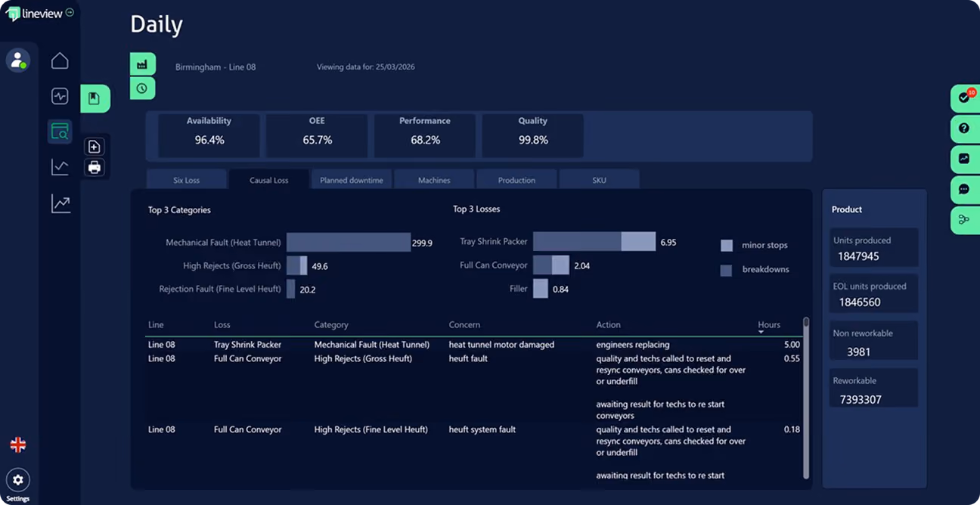Click 'Viewing data for: 25/03/2026' text
The width and height of the screenshot is (980, 505).
coord(365,67)
